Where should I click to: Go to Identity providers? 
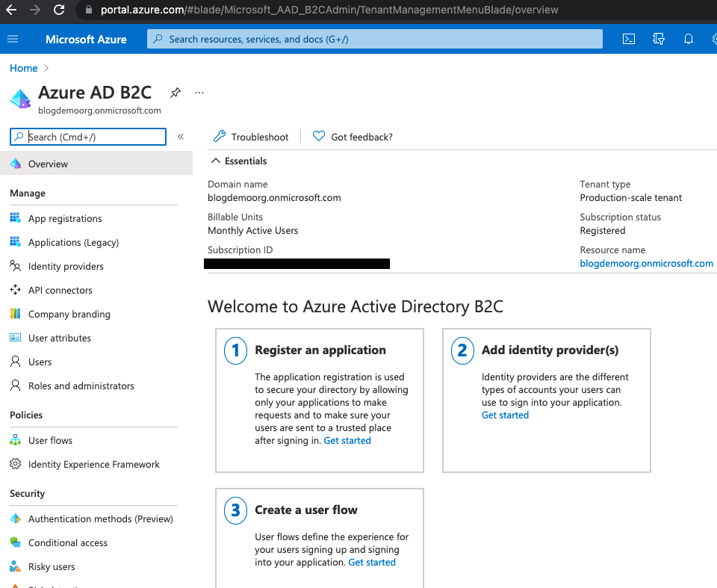66,266
